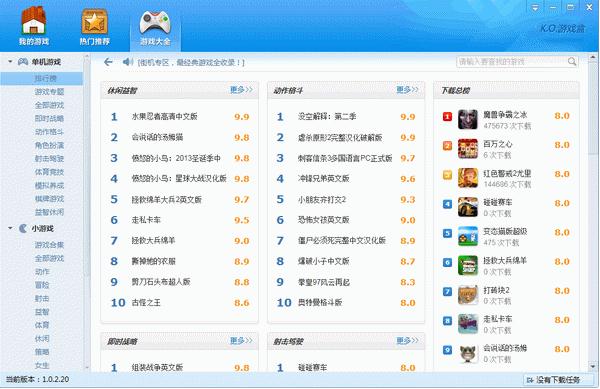Open 魔兽争霸之冰 game thumbnail
The image size is (600, 389).
468,119
